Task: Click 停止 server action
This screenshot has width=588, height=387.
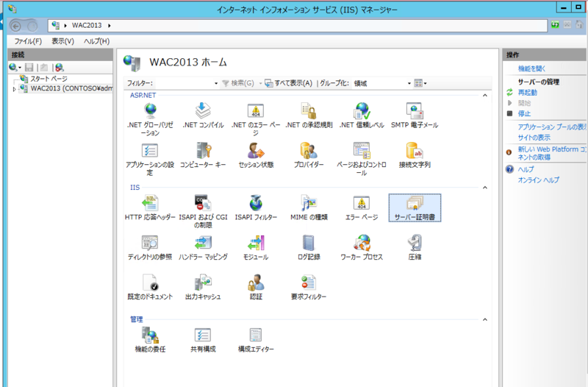Action: pos(524,113)
